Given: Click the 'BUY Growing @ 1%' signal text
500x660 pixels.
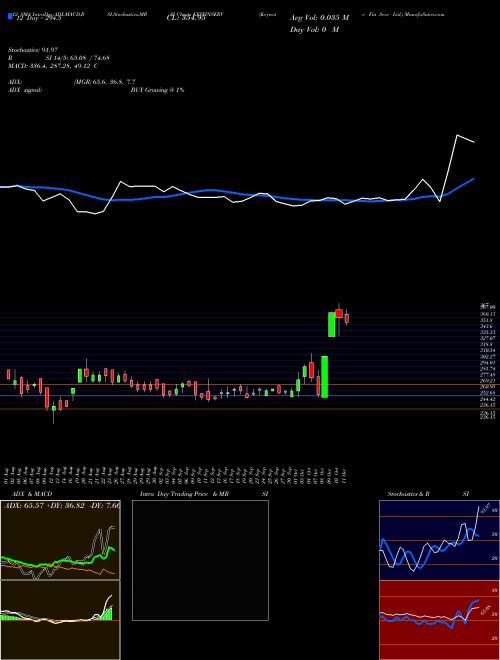Looking at the screenshot, I should 157,90.
